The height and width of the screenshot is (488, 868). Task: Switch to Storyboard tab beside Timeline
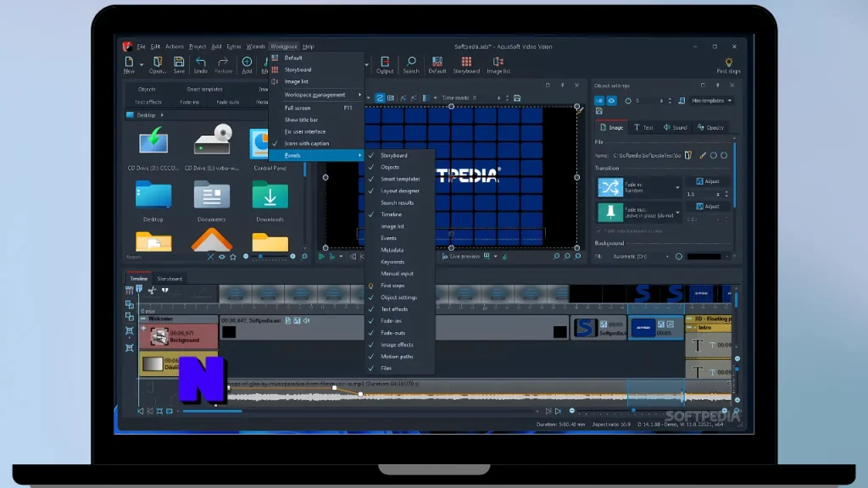[170, 279]
